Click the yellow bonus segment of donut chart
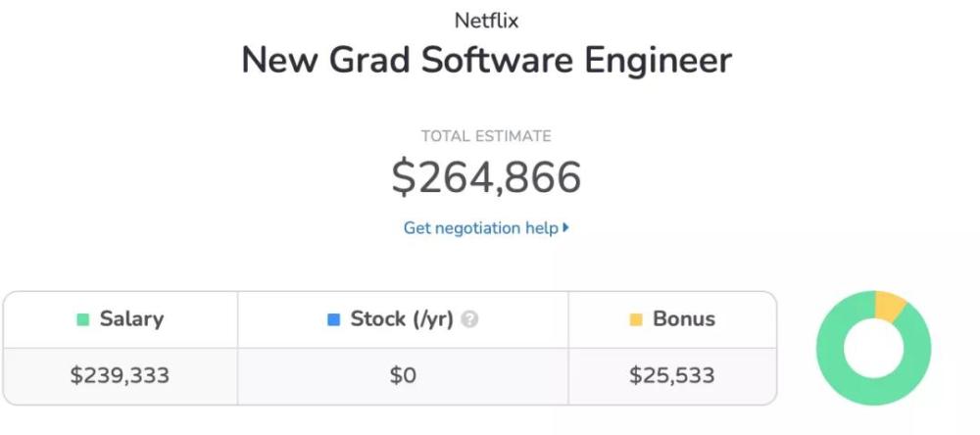The width and height of the screenshot is (980, 435). pyautogui.click(x=890, y=305)
